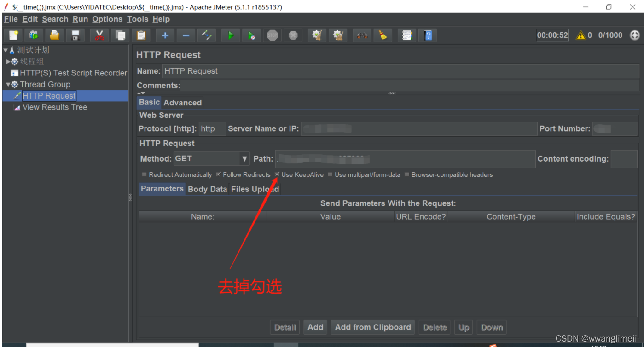Open the Templates icon in toolbar
Screen dimensions: 644x348
34,35
